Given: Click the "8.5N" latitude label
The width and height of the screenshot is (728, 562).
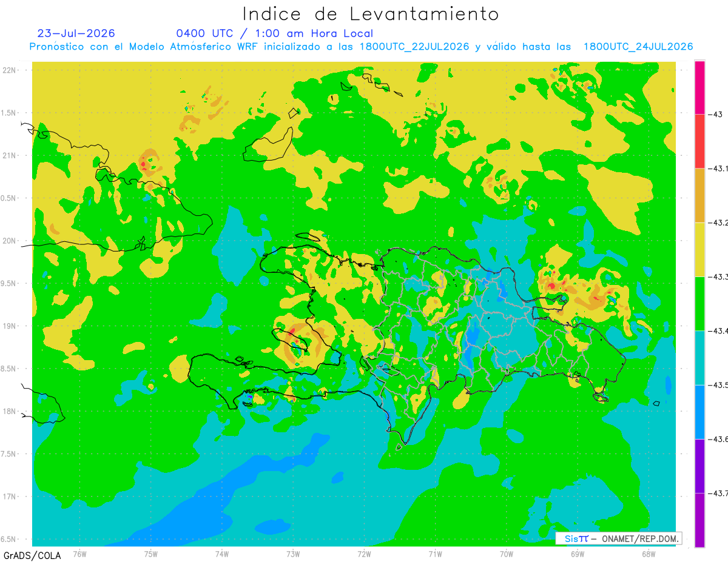Looking at the screenshot, I should click(x=9, y=369).
